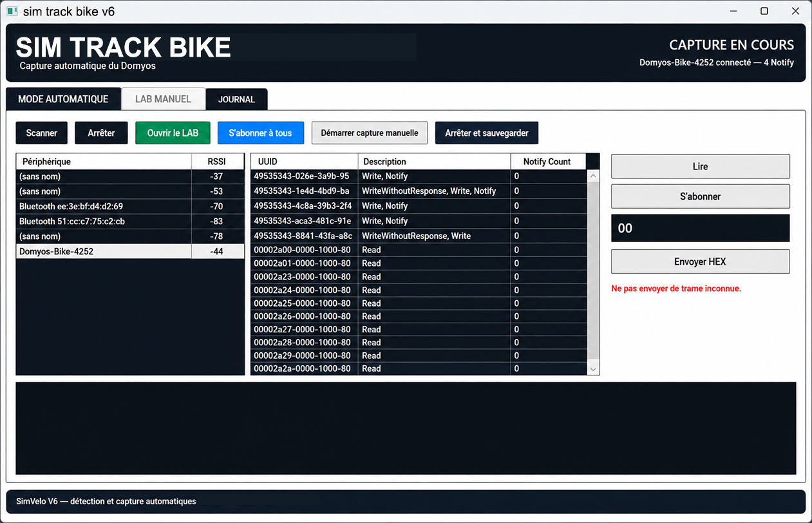The image size is (812, 523).
Task: Click the Lire button
Action: 700,166
